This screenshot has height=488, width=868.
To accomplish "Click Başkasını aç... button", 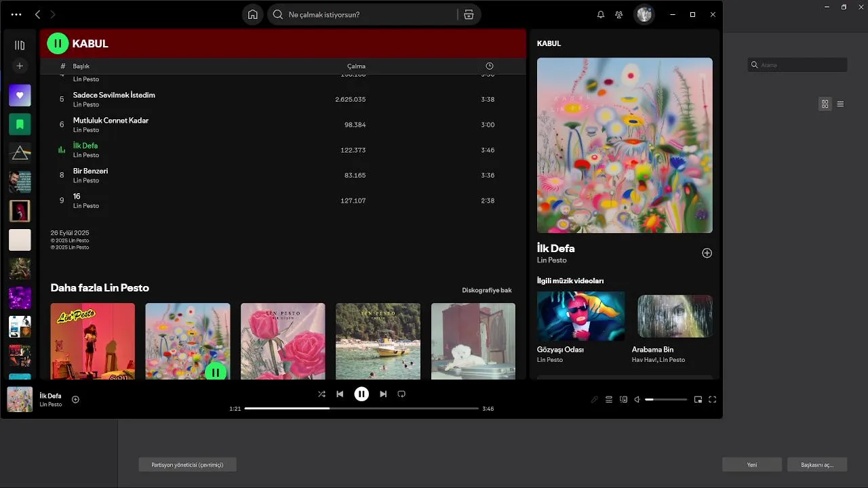I will 817,464.
